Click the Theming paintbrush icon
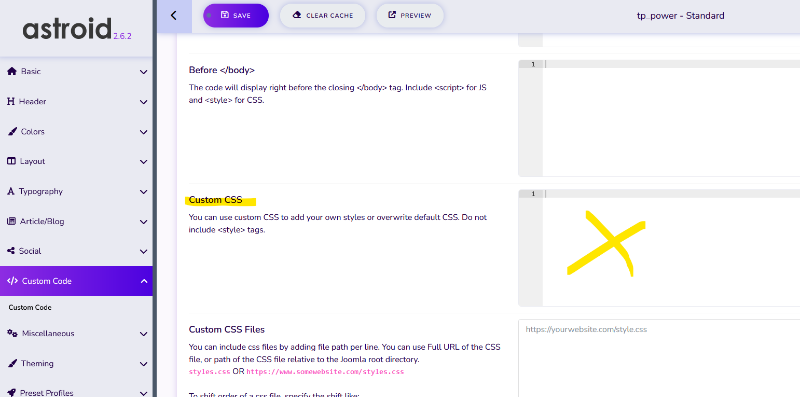The height and width of the screenshot is (397, 800). tap(12, 363)
